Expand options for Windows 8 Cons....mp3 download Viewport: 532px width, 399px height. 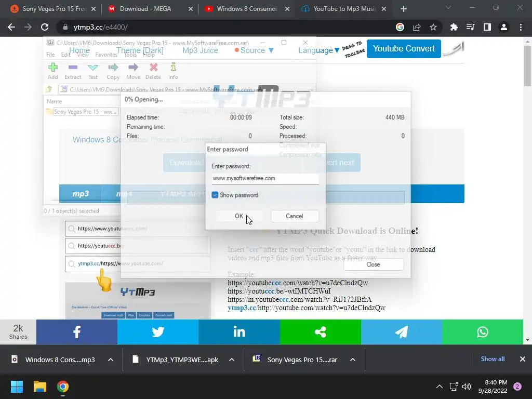coord(111,360)
